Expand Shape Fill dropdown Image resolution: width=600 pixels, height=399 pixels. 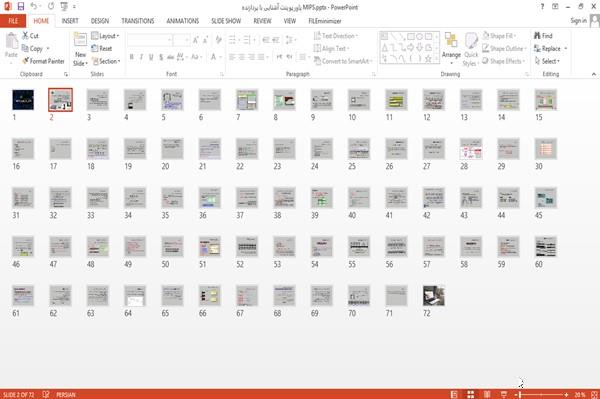click(x=499, y=36)
